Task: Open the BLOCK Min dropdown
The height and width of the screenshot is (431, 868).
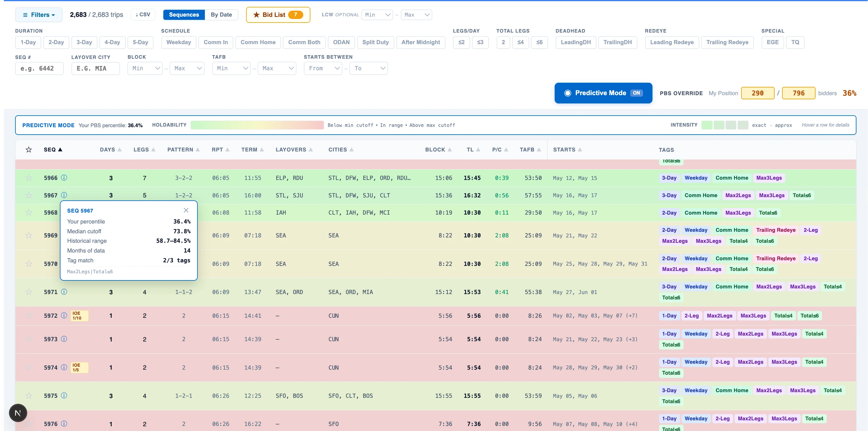Action: pyautogui.click(x=145, y=68)
